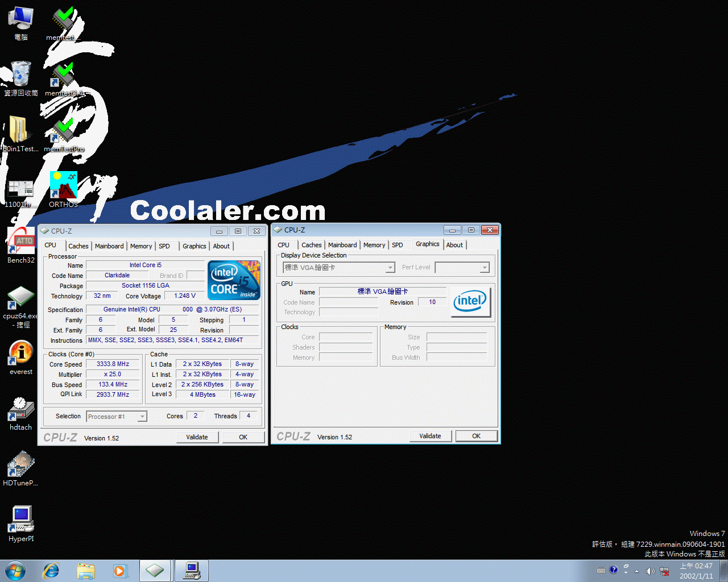728x582 pixels.
Task: Open the 資源回收筒 Recycle Bin icon
Action: click(21, 78)
